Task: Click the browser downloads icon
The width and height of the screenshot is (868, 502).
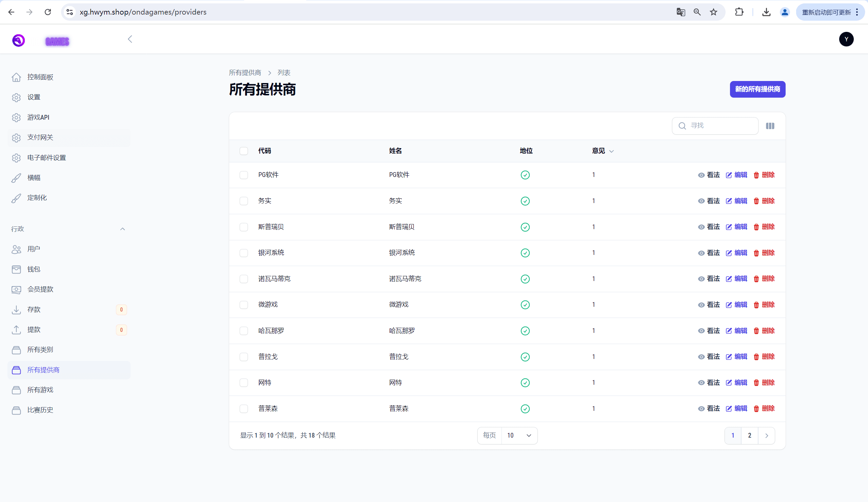Action: [x=766, y=12]
